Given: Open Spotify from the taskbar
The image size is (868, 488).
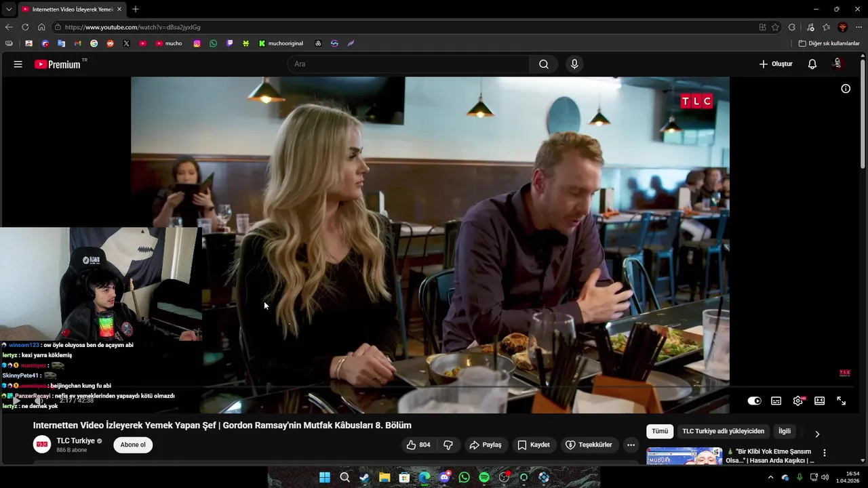Looking at the screenshot, I should [484, 477].
